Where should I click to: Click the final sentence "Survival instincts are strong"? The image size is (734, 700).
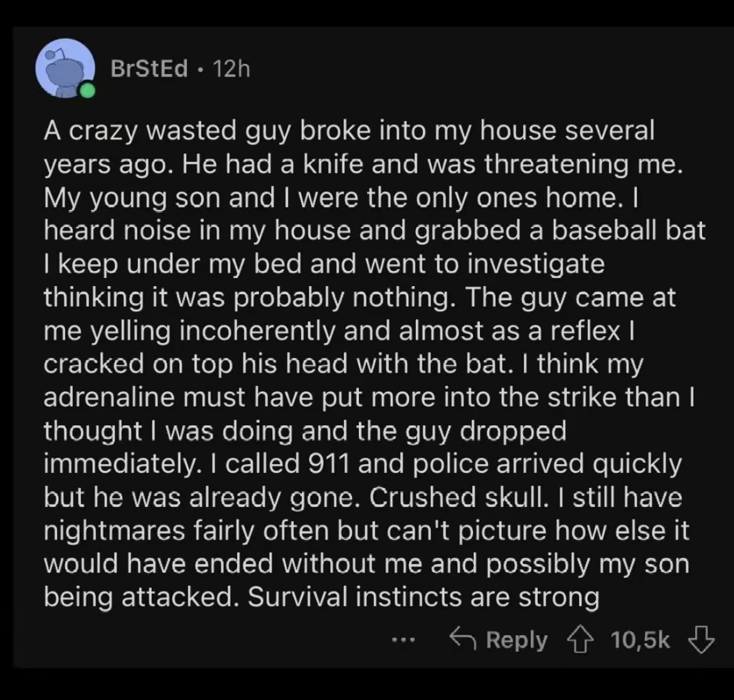(423, 597)
